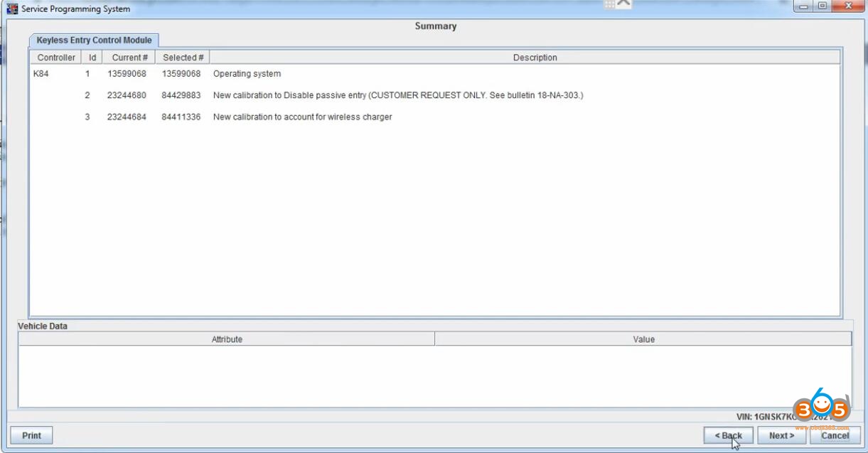Go back using the Back button
Viewport: 868px width, 453px height.
pos(727,435)
